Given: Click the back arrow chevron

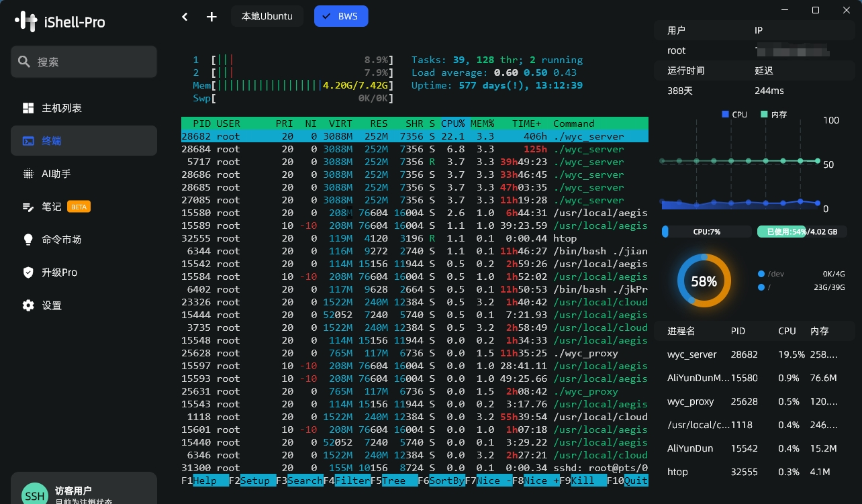Looking at the screenshot, I should point(185,17).
